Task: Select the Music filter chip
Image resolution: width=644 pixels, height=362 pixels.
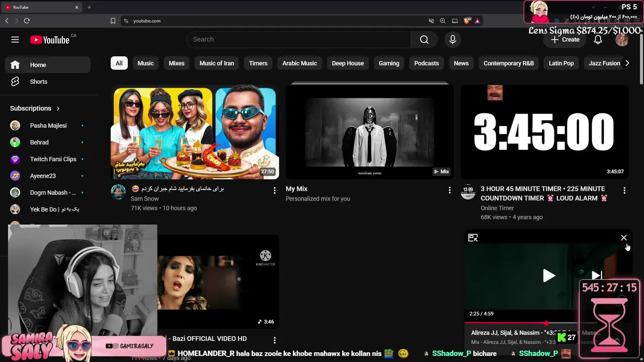Action: [145, 63]
